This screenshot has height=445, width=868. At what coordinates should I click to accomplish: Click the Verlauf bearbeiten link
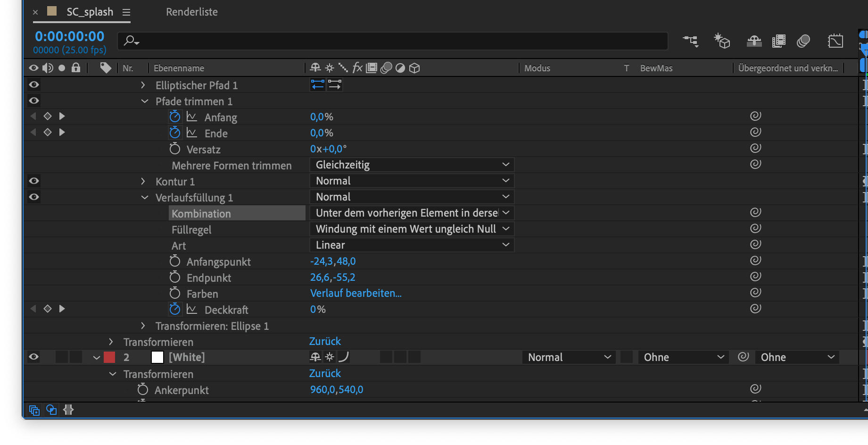click(x=355, y=293)
